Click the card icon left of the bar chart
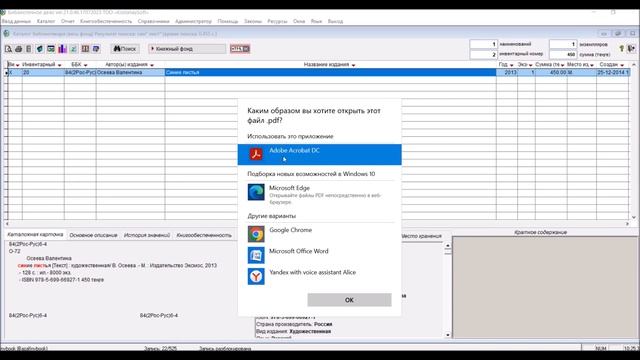The height and width of the screenshot is (360, 640). 51,49
